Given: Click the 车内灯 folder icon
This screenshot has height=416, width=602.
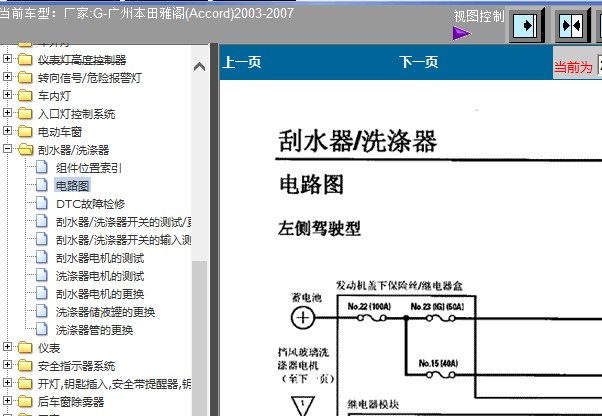Looking at the screenshot, I should click(x=25, y=96).
